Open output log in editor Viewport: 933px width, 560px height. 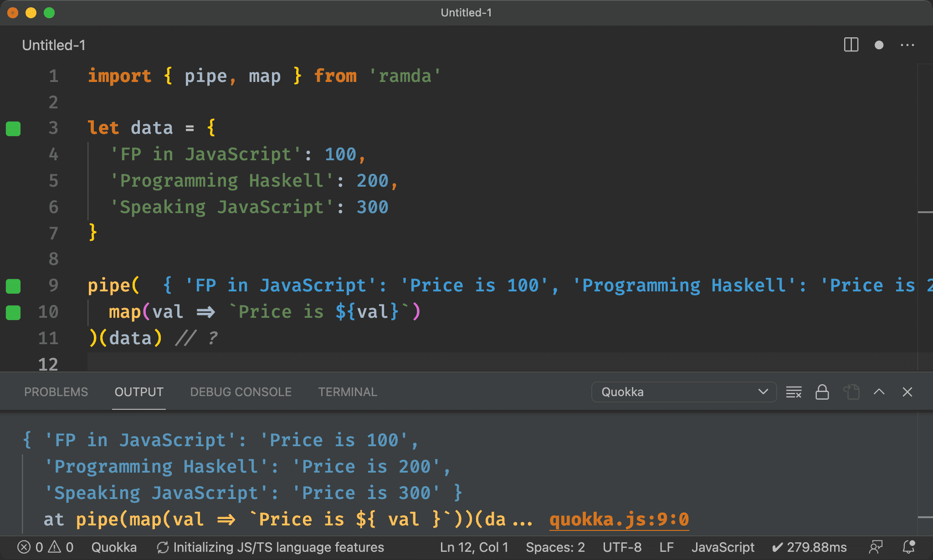click(x=851, y=392)
